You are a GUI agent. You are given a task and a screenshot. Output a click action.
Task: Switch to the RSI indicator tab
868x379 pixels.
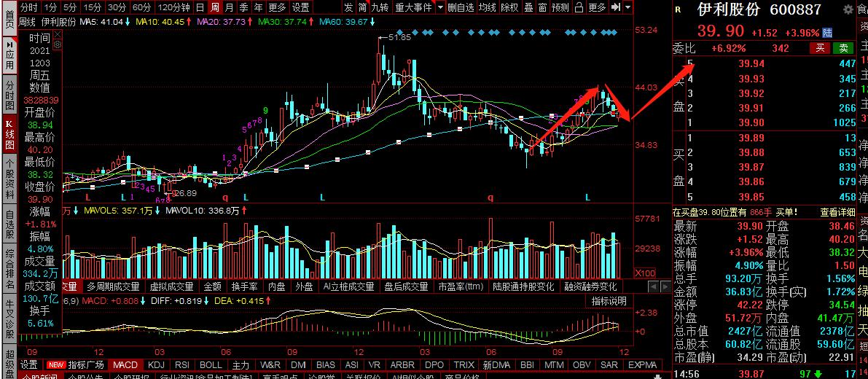coord(181,364)
